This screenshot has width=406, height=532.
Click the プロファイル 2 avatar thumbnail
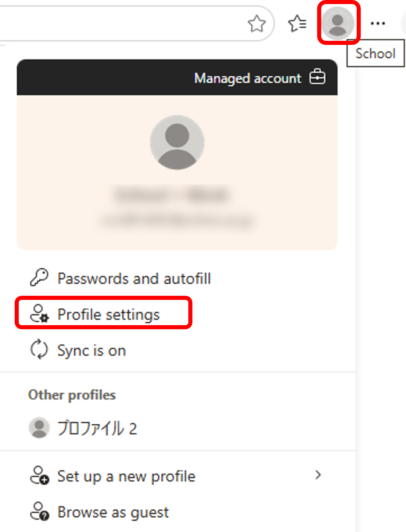pyautogui.click(x=39, y=428)
